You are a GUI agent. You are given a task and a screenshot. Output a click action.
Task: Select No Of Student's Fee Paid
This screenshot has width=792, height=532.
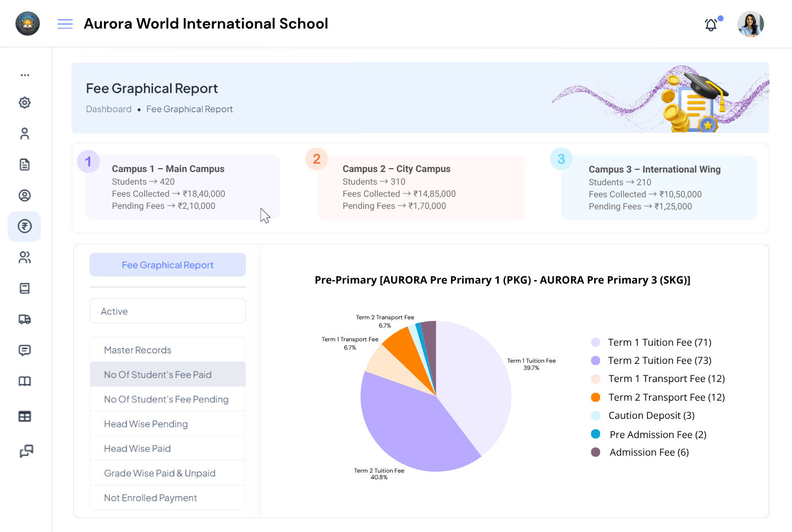pos(167,374)
